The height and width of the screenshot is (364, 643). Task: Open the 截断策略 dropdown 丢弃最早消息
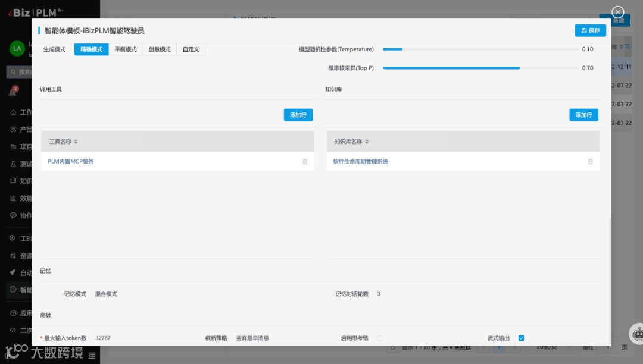252,338
